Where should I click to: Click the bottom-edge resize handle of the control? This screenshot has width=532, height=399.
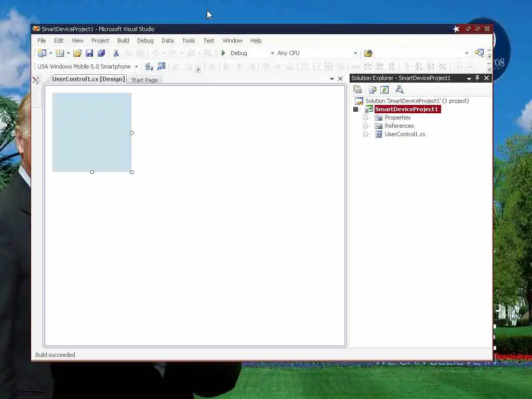point(92,172)
